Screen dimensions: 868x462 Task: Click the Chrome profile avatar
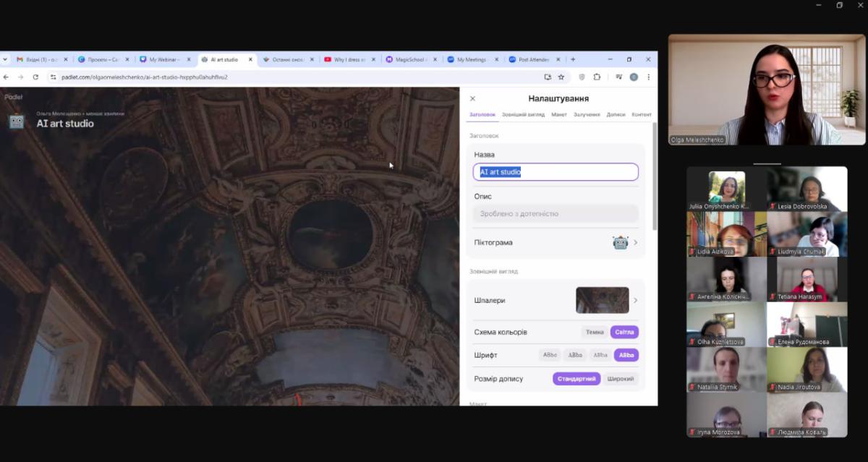coord(634,77)
